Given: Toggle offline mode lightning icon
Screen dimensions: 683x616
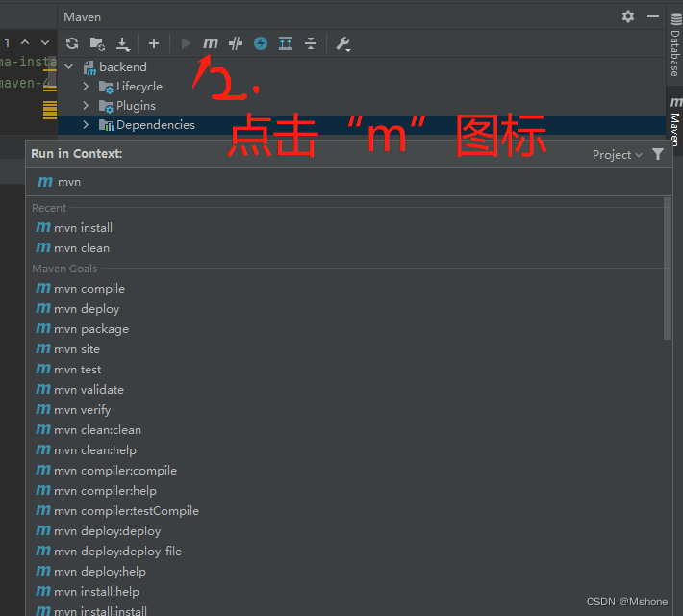Looking at the screenshot, I should tap(261, 43).
